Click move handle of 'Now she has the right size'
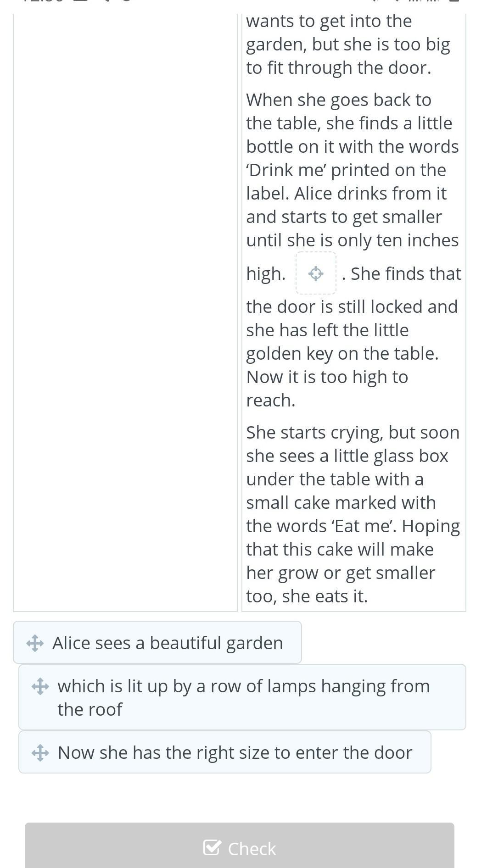The width and height of the screenshot is (487, 868). (x=40, y=752)
